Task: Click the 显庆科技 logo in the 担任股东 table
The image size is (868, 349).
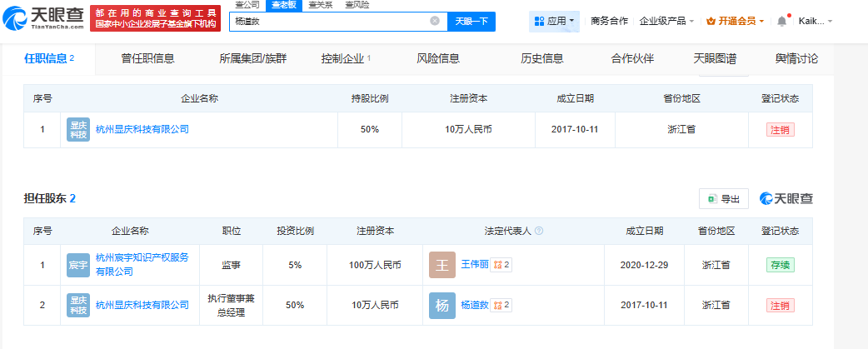Action: [78, 306]
